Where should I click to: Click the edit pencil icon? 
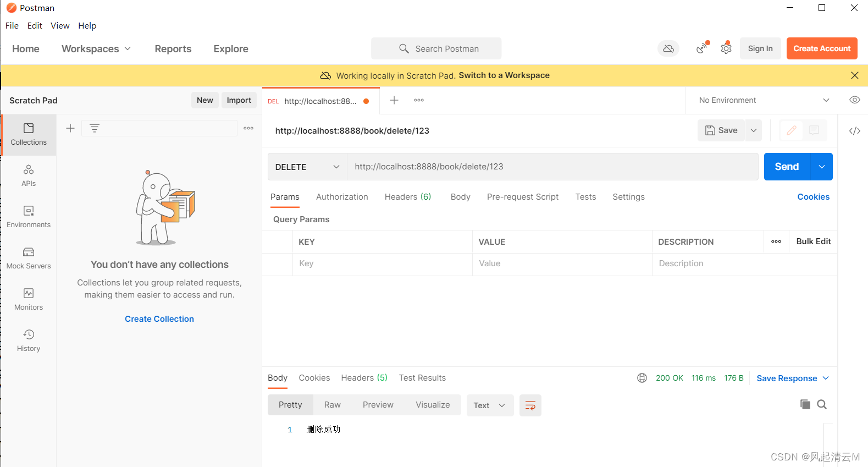(792, 130)
